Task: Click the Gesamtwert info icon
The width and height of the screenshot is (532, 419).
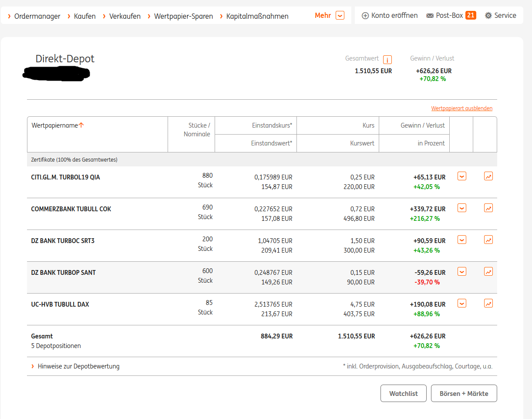Action: click(x=387, y=60)
